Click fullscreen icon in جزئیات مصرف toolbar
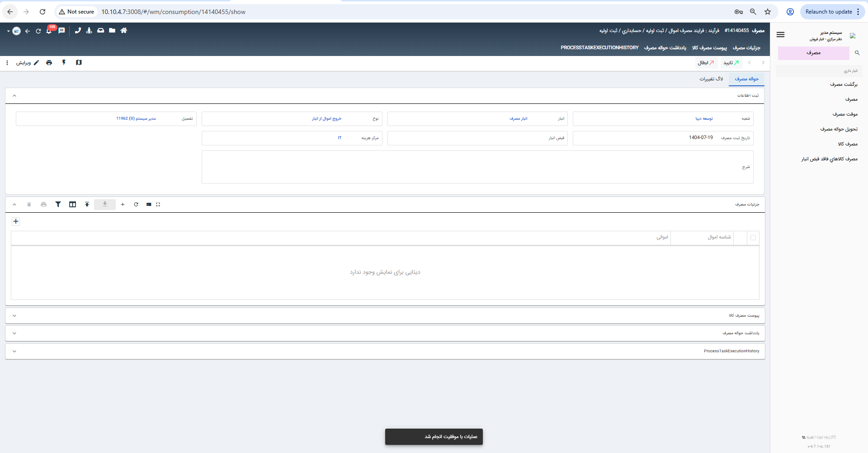This screenshot has width=868, height=453. tap(158, 205)
